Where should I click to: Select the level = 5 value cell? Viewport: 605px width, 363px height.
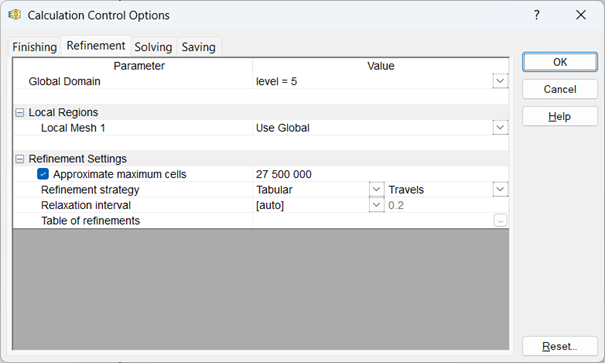click(x=372, y=81)
